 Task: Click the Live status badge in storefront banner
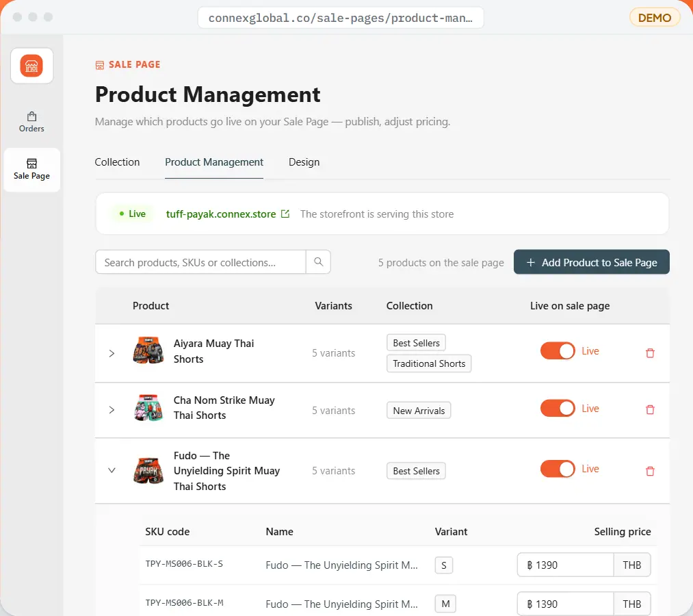point(132,214)
